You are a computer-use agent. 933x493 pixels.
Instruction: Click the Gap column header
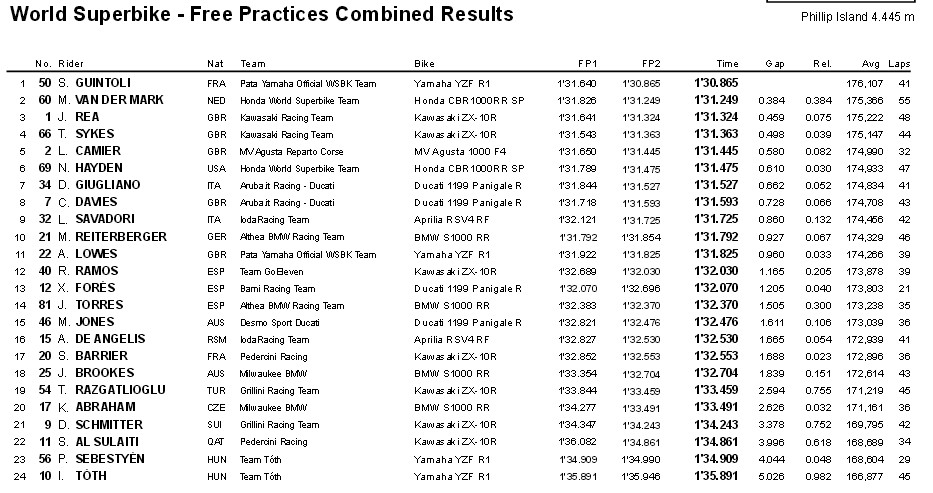tap(775, 64)
